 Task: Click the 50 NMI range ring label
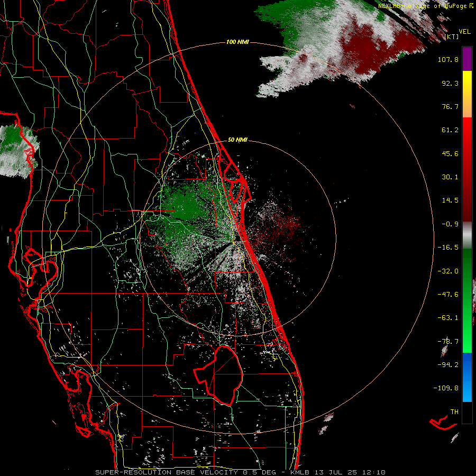pos(237,140)
